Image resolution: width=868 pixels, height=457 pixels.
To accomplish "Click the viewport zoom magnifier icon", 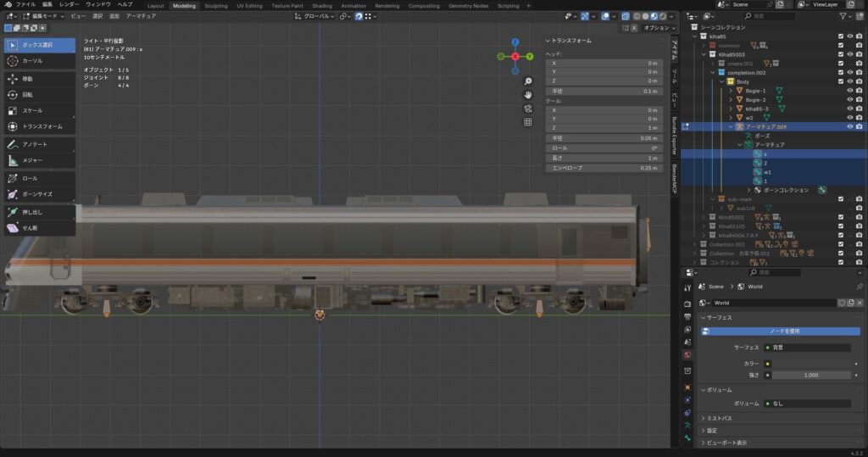I will click(528, 82).
